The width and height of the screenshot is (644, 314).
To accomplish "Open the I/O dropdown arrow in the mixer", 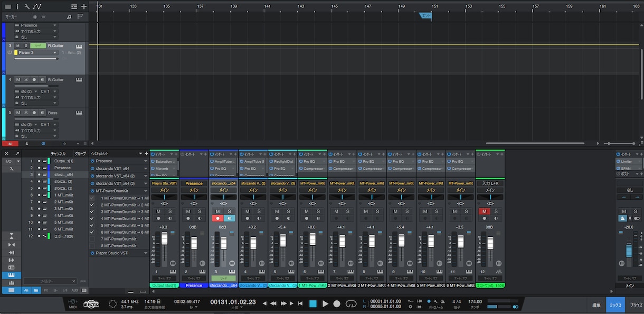I will (x=18, y=161).
